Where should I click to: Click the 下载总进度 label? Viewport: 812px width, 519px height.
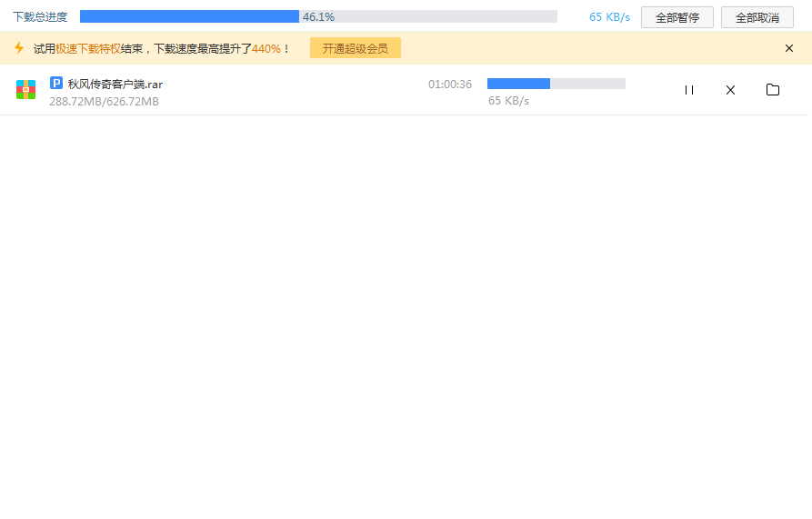point(40,17)
